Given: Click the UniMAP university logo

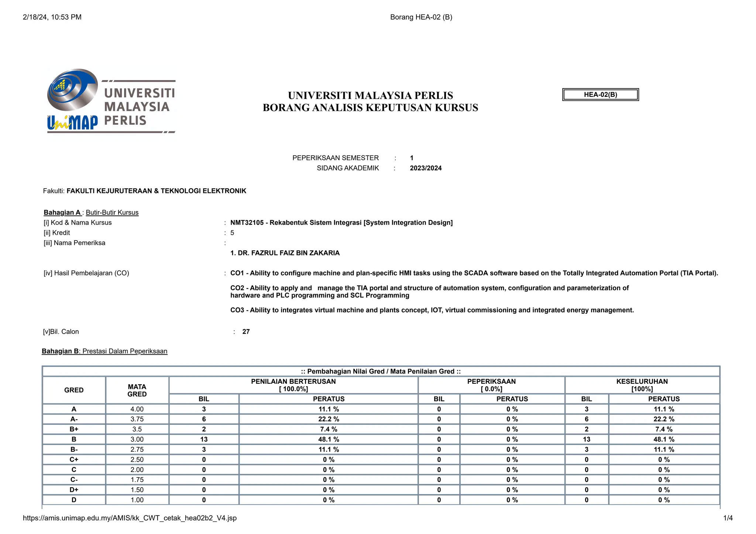Looking at the screenshot, I should [x=111, y=101].
